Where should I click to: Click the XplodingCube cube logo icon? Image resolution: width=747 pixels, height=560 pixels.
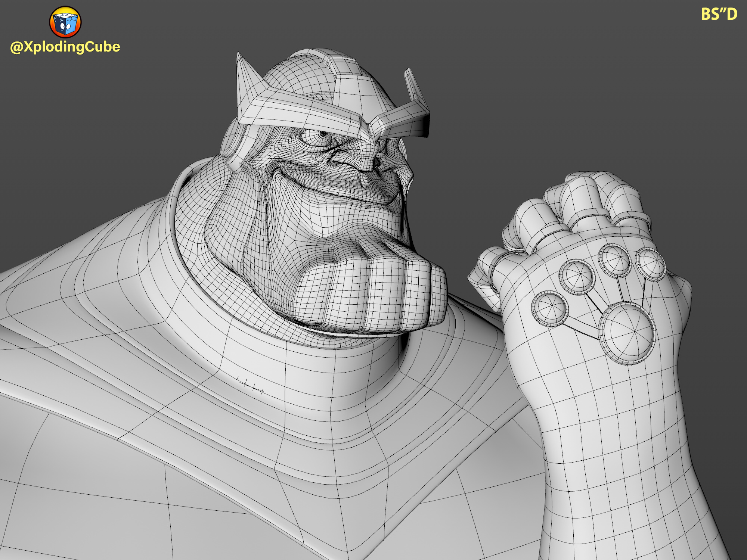(x=65, y=22)
